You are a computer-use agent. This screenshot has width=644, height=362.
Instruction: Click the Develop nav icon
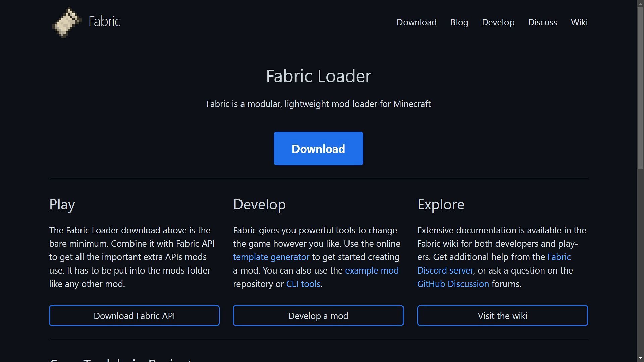[498, 22]
